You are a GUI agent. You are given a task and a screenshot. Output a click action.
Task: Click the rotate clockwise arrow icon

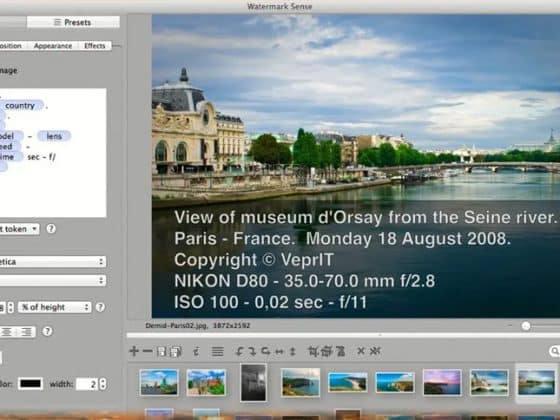pyautogui.click(x=252, y=352)
